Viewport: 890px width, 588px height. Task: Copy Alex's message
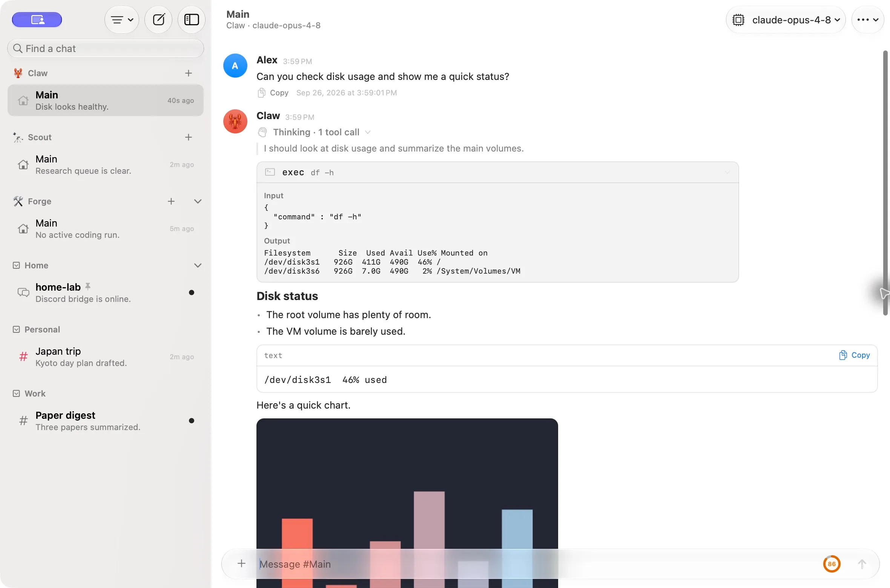(273, 93)
